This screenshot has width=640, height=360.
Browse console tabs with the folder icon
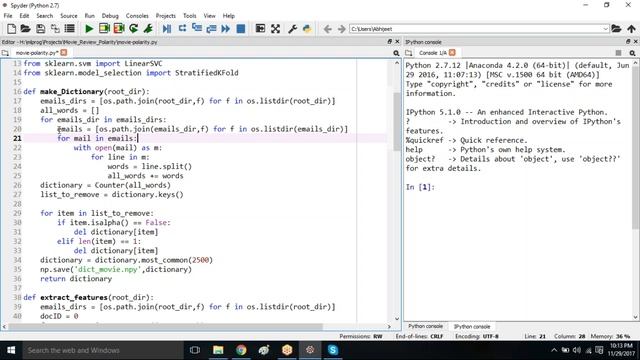coord(409,53)
